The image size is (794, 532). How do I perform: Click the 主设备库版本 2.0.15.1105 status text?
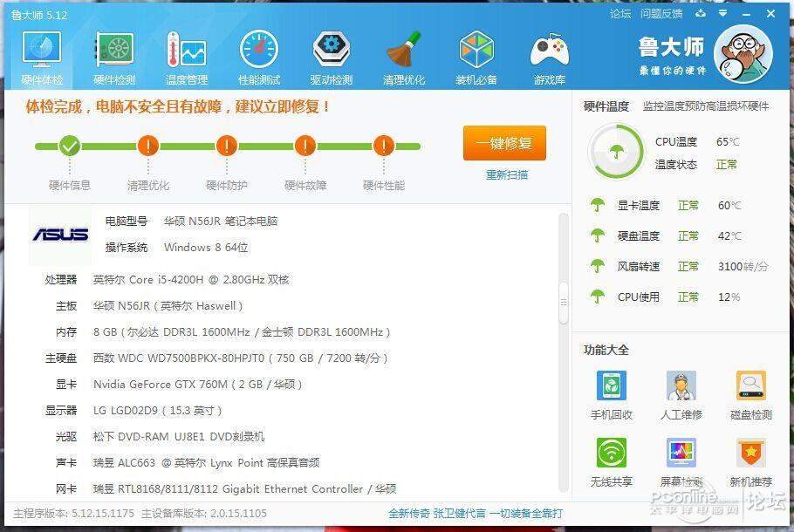(204, 514)
